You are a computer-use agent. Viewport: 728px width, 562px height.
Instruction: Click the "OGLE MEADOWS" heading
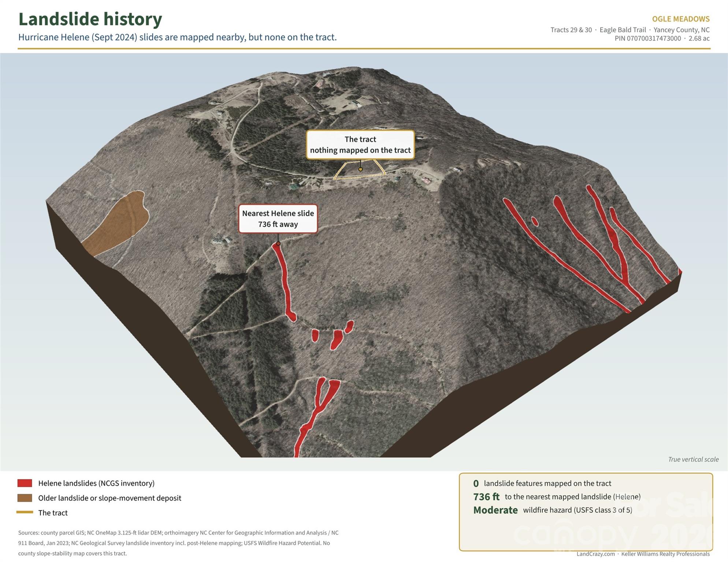point(681,19)
